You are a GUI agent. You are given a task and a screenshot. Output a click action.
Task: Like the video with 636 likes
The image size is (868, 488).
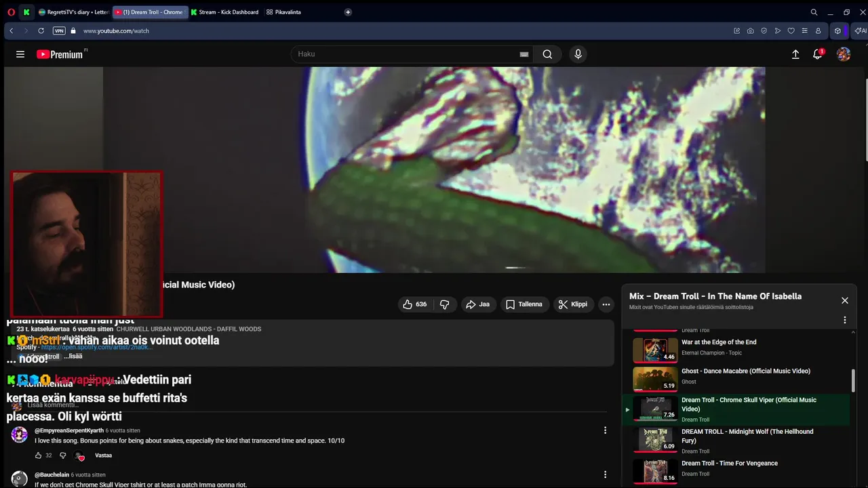[415, 304]
